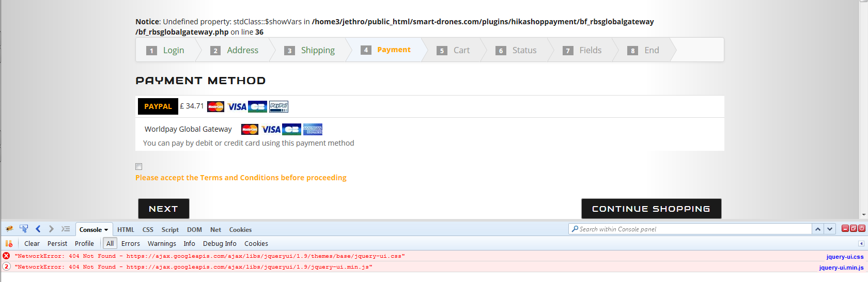Image resolution: width=868 pixels, height=282 pixels.
Task: Select the Payment checkout step
Action: pos(386,50)
